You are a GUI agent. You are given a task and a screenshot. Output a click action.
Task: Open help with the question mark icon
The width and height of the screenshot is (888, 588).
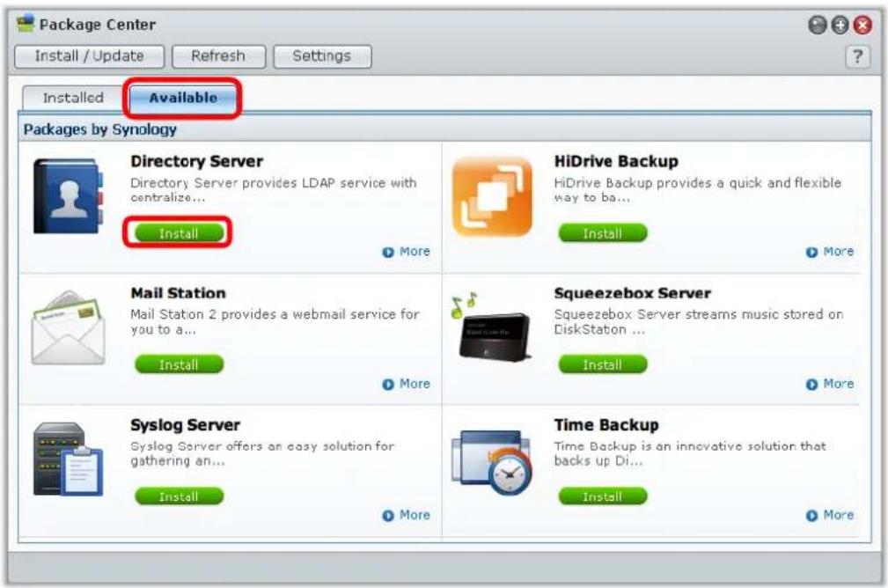coord(857,56)
